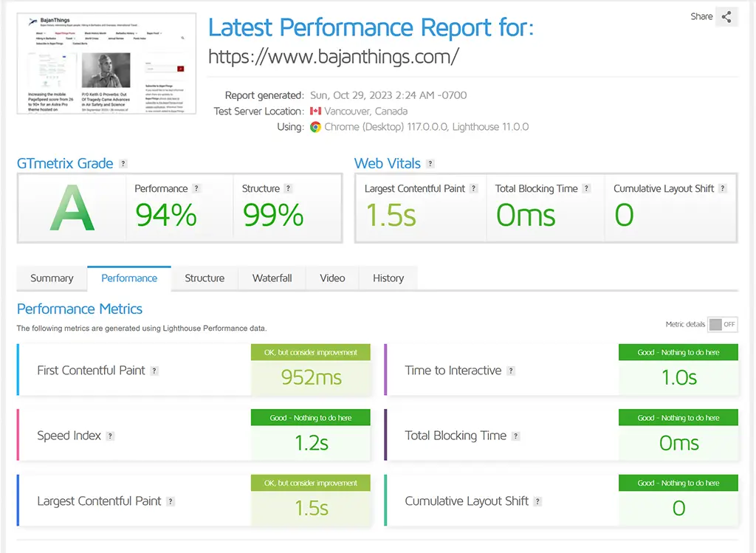Click the 'Vancouver, Canada' server location
Viewport: 756px width, 553px height.
click(365, 111)
